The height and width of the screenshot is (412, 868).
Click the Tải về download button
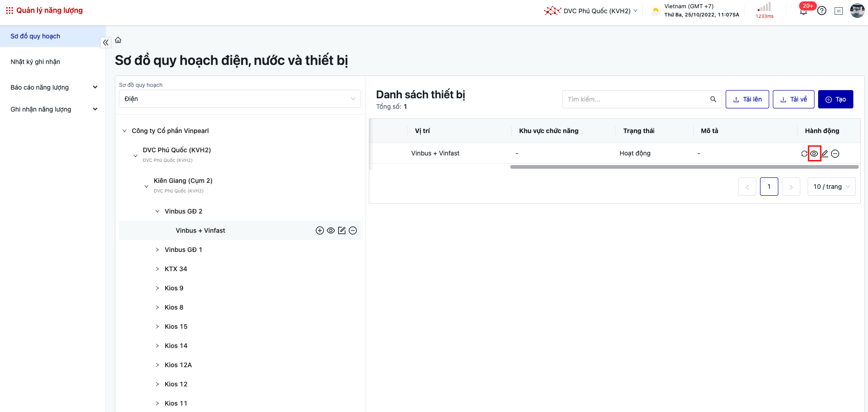click(793, 99)
